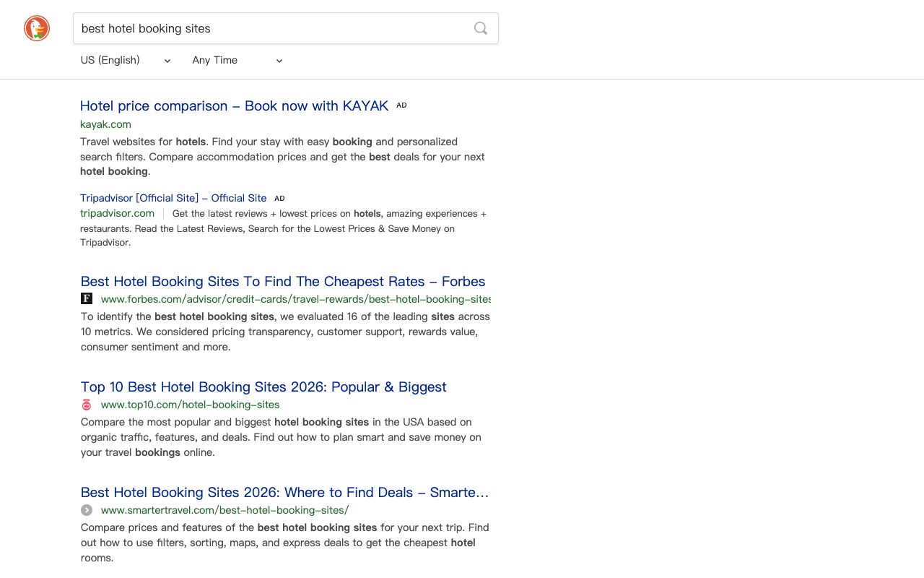
Task: Click the Forbes snippet 'To identify the best hotel'
Action: point(285,332)
